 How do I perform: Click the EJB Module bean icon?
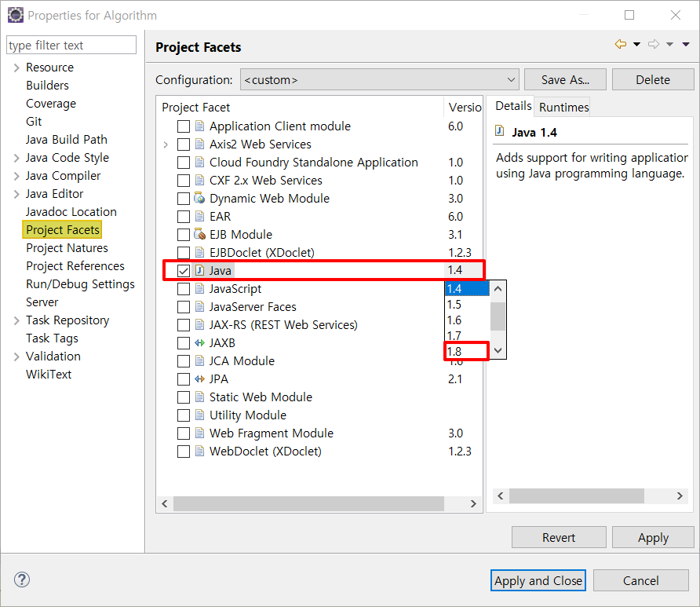pyautogui.click(x=199, y=234)
